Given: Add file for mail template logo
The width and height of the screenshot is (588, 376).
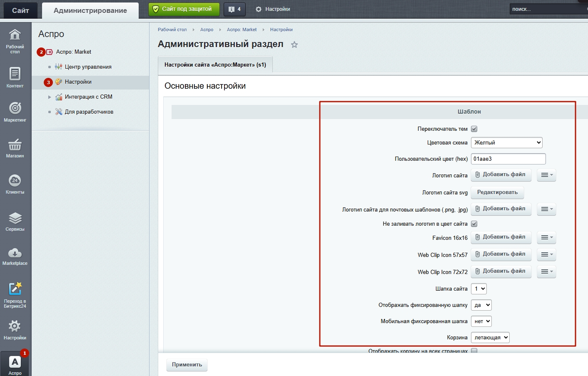Looking at the screenshot, I should pos(501,209).
